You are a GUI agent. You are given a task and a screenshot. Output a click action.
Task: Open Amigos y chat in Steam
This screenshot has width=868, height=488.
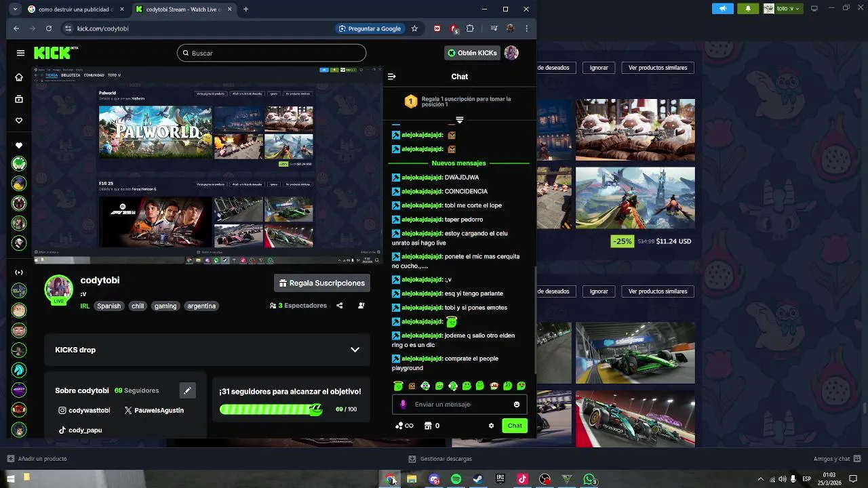click(x=836, y=459)
